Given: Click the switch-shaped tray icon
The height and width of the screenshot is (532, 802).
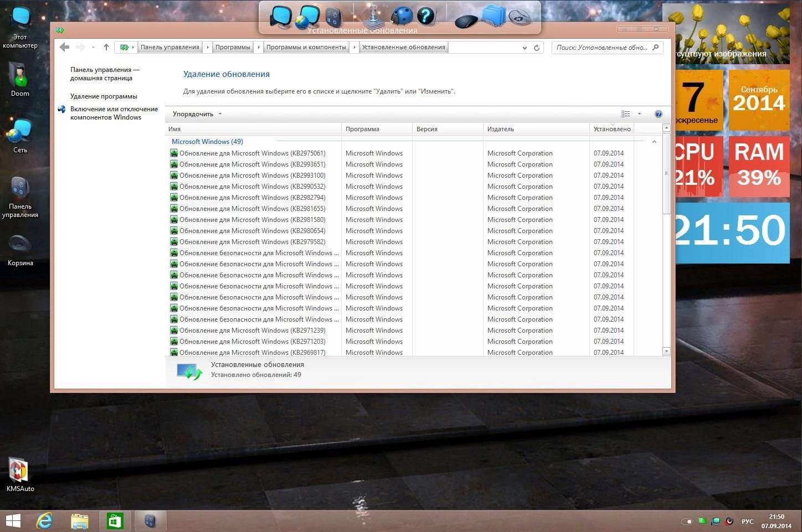Looking at the screenshot, I should point(687,521).
